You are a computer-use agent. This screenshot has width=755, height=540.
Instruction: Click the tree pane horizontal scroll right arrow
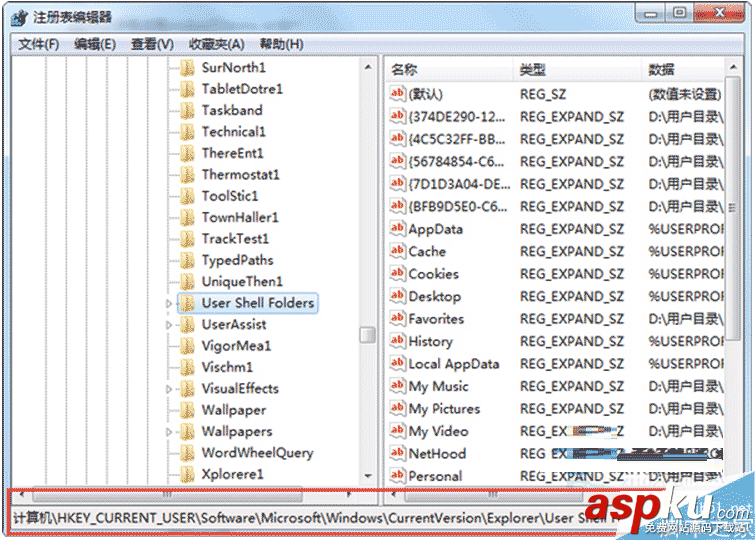click(x=350, y=495)
